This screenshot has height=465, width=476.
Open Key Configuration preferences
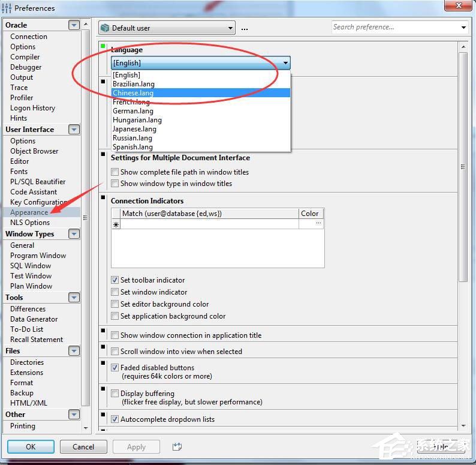coord(39,202)
